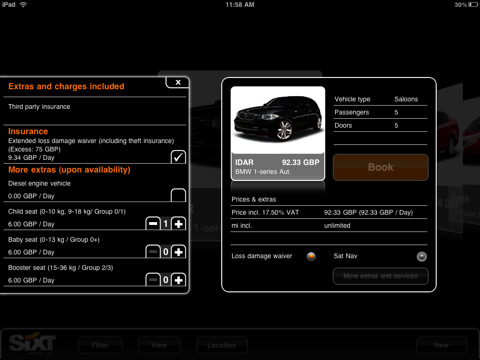Uncheck the Extended loss damage waiver checkbox

tap(178, 157)
